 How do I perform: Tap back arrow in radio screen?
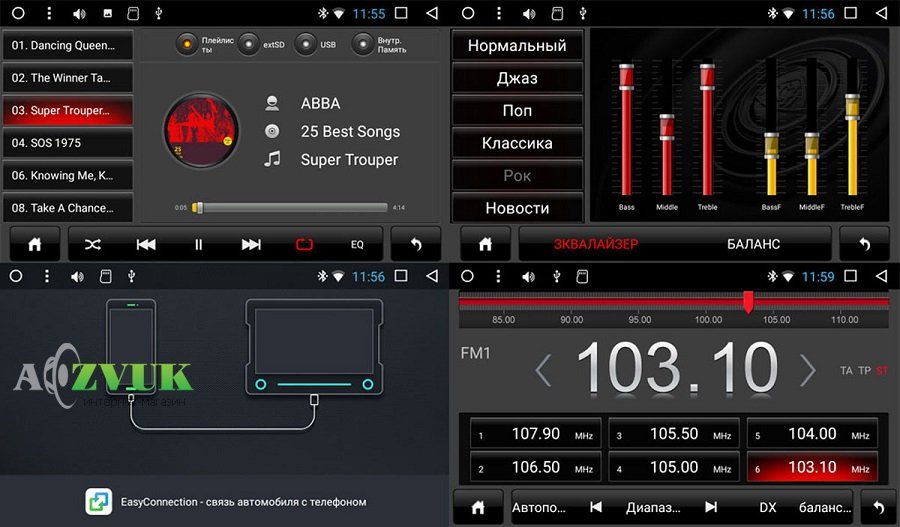pos(878,507)
